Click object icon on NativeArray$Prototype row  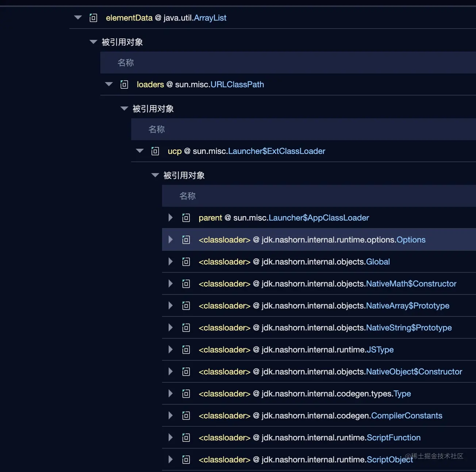coord(186,306)
